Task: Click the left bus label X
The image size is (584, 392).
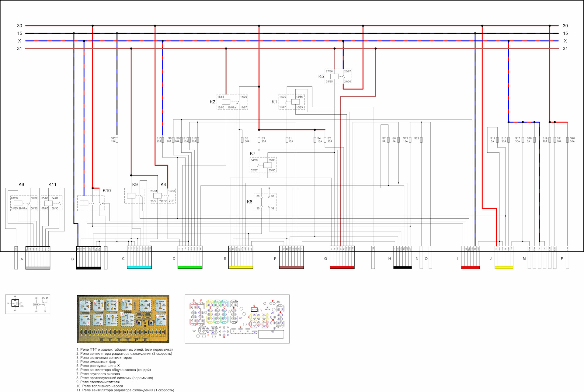Action: (x=19, y=41)
